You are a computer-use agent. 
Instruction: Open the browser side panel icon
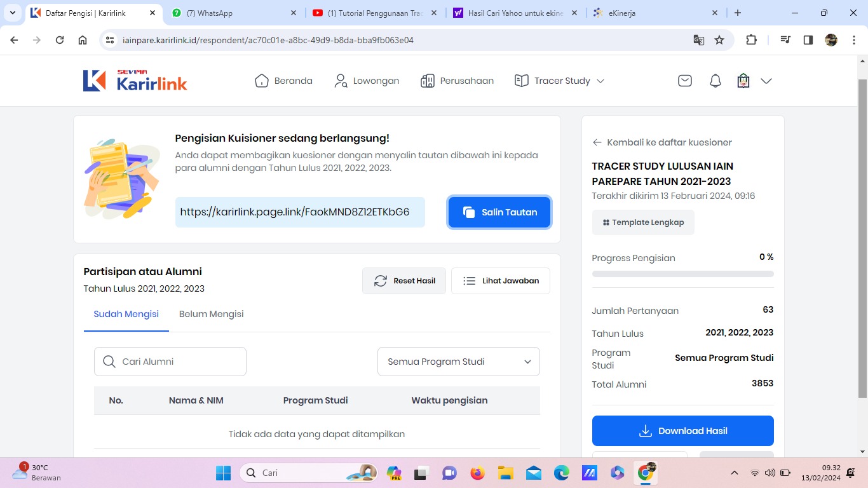point(808,40)
